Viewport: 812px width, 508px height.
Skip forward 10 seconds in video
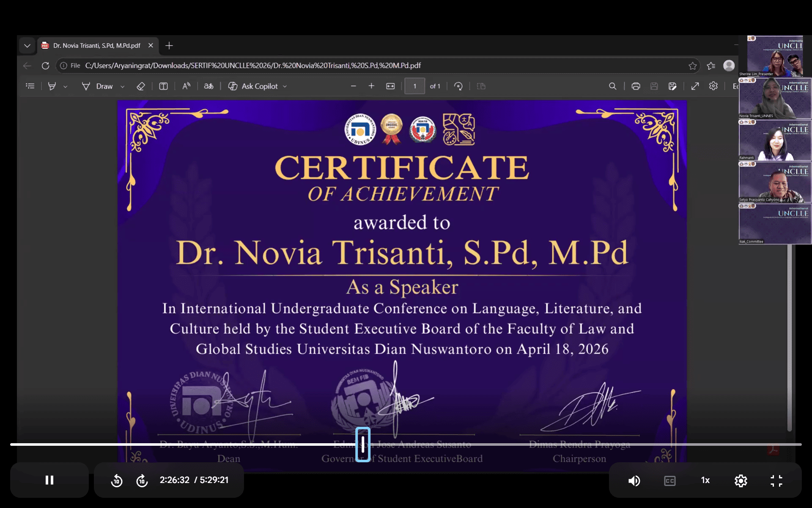tap(142, 480)
